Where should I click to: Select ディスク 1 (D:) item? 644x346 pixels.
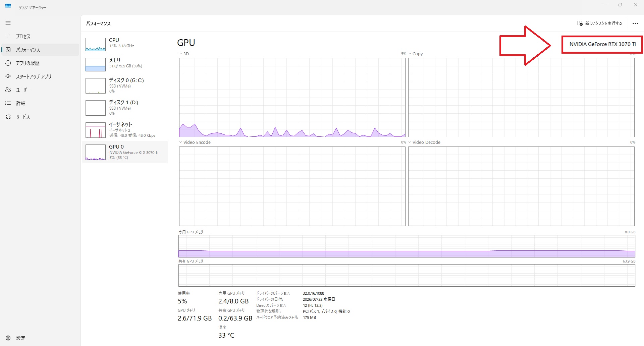125,108
